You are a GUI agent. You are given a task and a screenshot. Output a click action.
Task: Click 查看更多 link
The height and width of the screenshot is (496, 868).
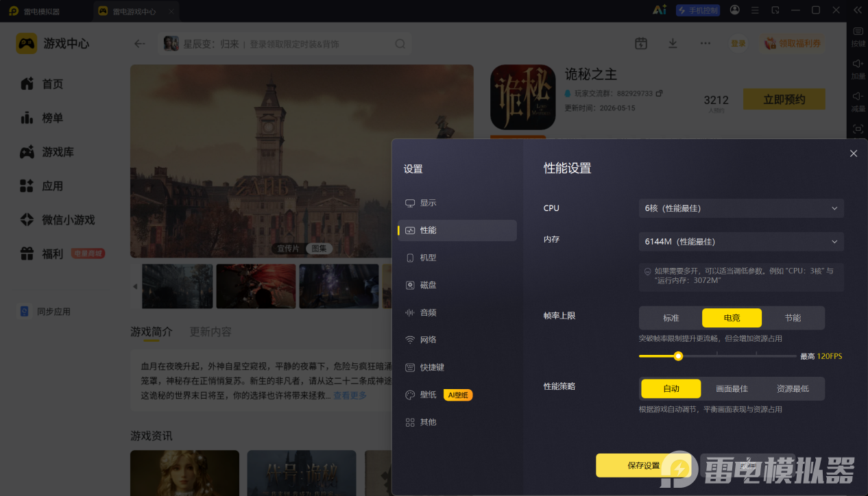350,395
